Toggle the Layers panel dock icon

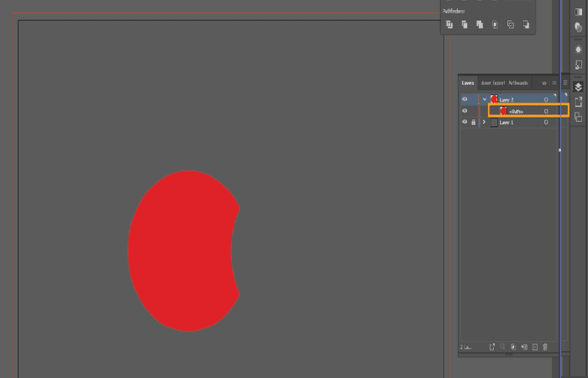click(578, 87)
